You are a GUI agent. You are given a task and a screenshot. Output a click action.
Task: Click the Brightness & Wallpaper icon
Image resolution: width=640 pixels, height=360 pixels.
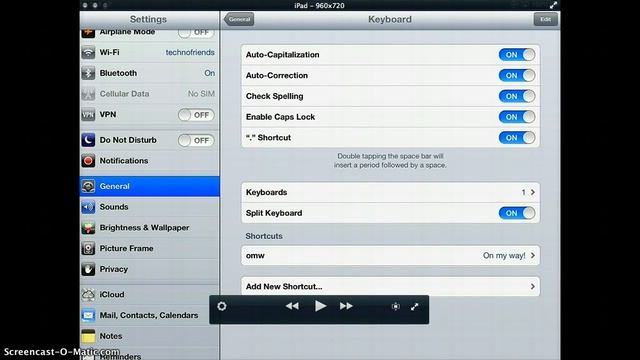pos(88,228)
